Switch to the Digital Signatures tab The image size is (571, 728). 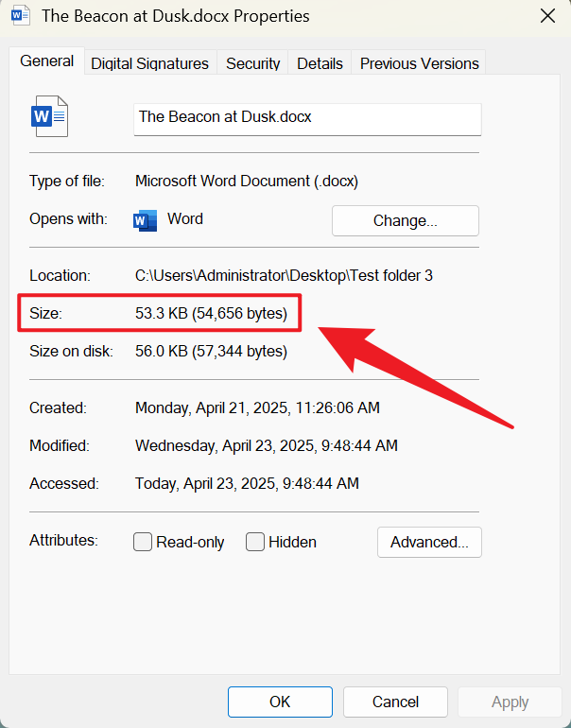coord(149,63)
